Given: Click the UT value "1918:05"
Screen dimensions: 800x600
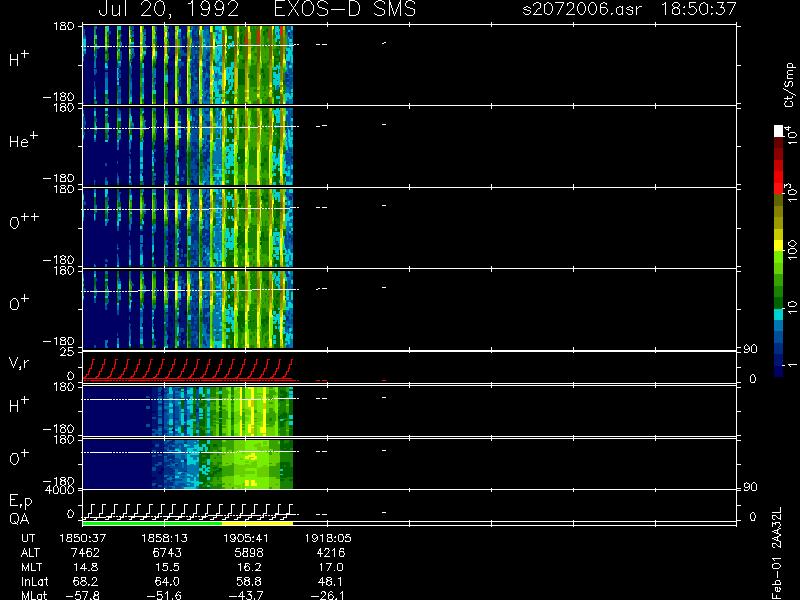Looking at the screenshot, I should 328,538.
